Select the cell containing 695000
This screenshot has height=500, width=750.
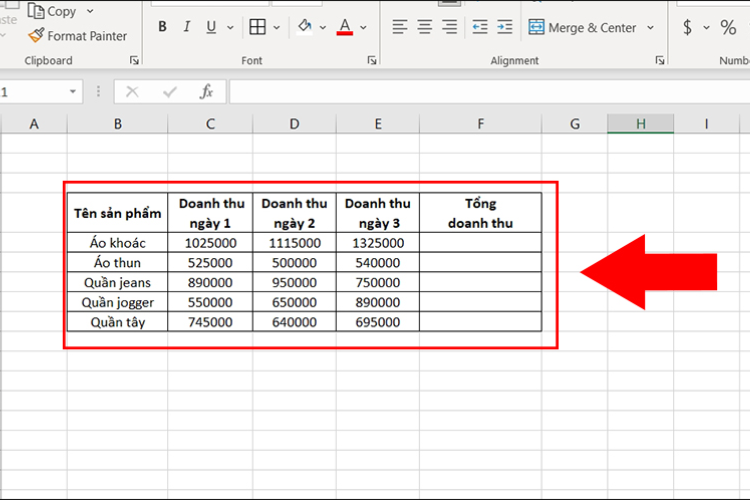click(x=378, y=322)
